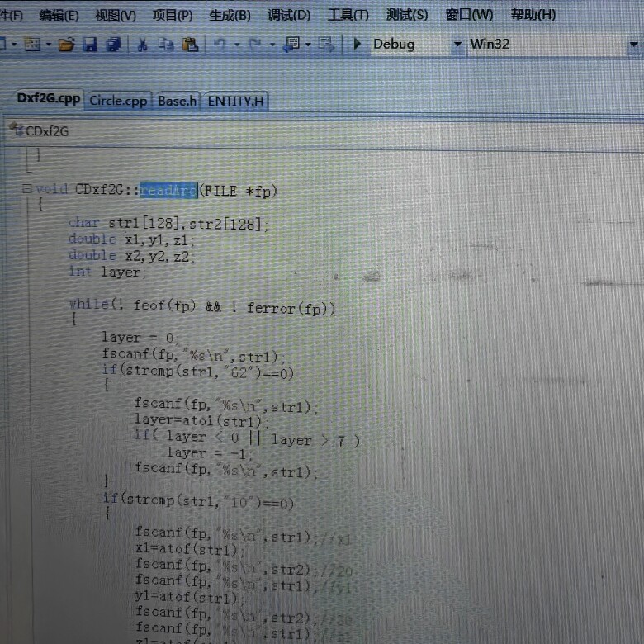
Task: Expand the Undo history dropdown arrow
Action: click(237, 45)
